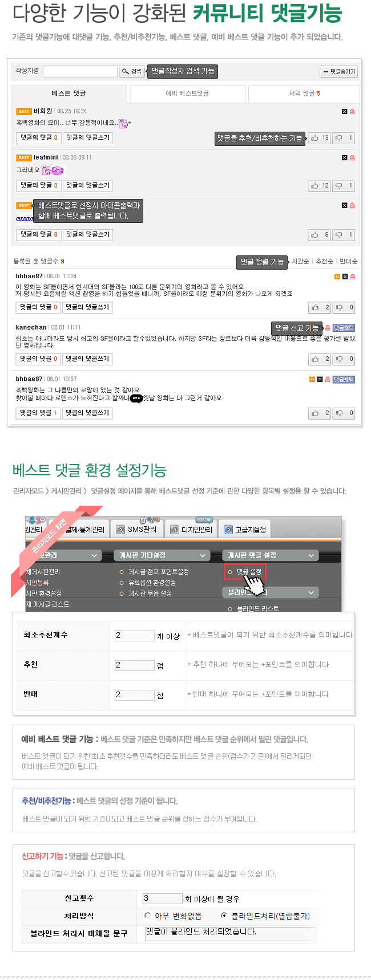Image resolution: width=371 pixels, height=980 pixels.
Task: Click the red report siren icon on 비회원's comment
Action: tap(352, 112)
